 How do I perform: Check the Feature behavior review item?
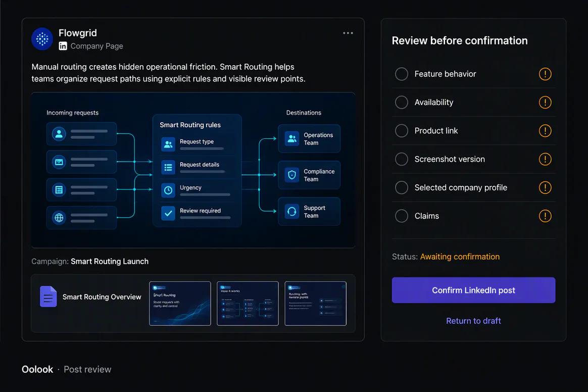pos(402,74)
